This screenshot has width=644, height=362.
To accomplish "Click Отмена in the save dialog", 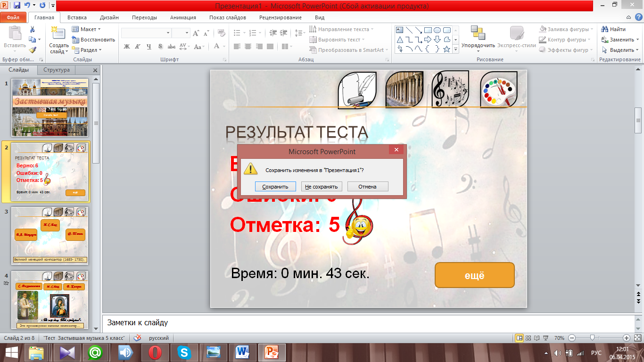I will (368, 187).
